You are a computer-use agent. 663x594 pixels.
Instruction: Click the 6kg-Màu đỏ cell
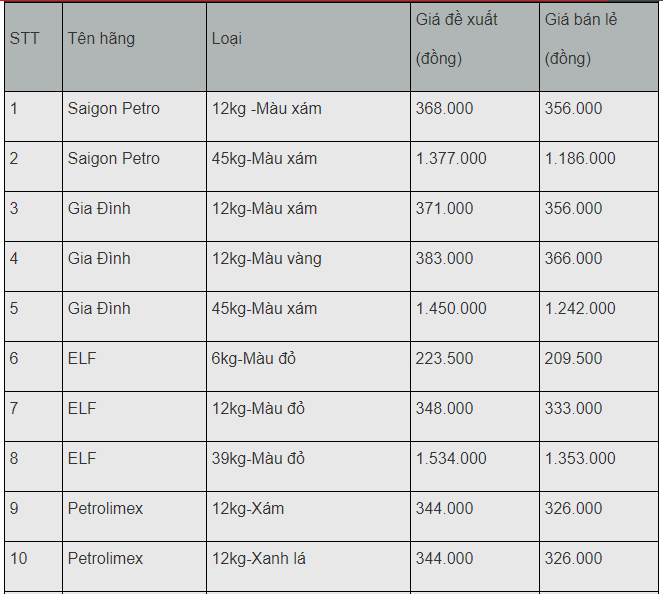point(308,366)
